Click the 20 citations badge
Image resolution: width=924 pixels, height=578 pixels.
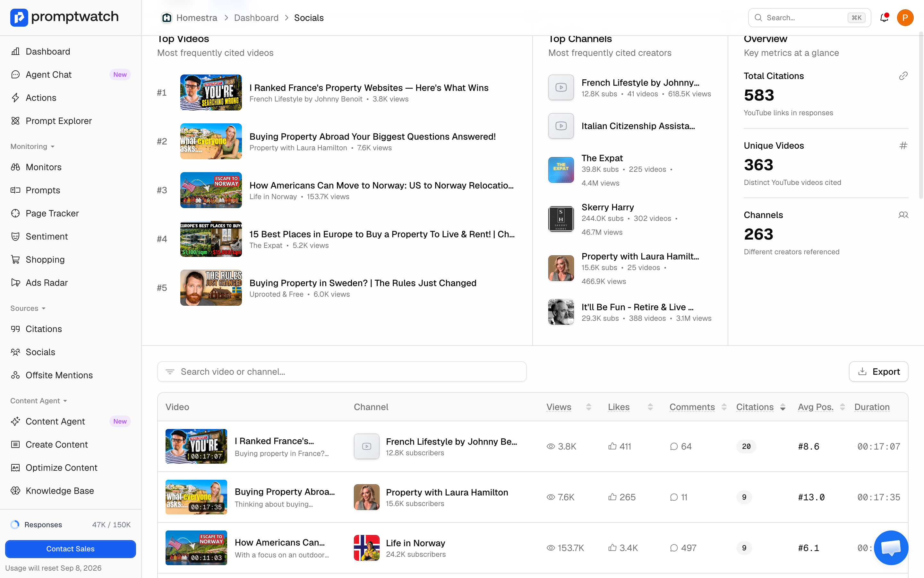coord(746,446)
